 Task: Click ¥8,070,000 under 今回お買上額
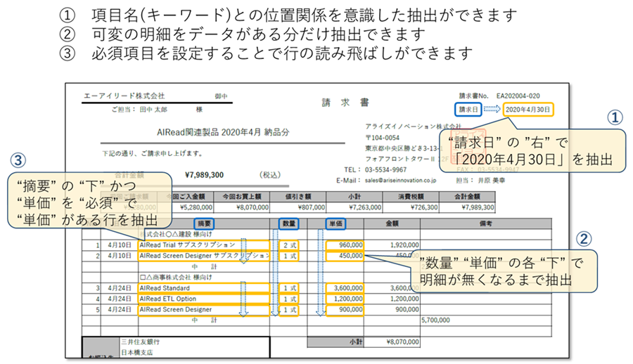coord(252,207)
